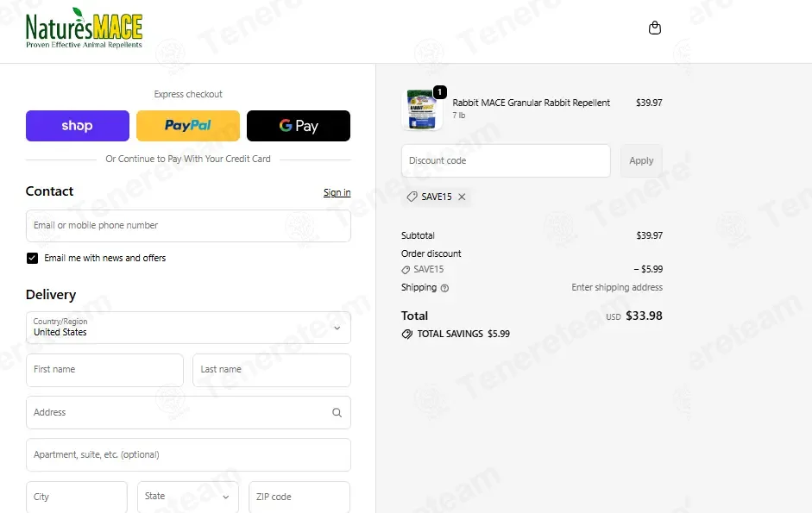Click the TOTAL SAVINGS $5.99 text
This screenshot has height=513, width=812.
(463, 334)
